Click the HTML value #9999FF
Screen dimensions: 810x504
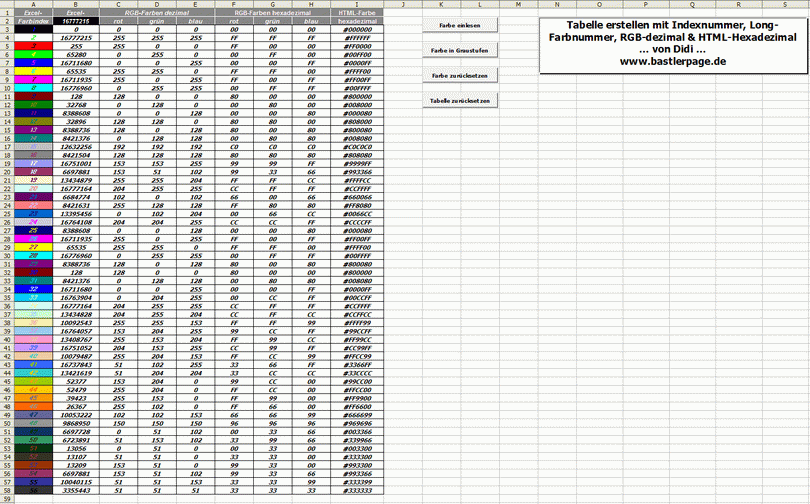(357, 164)
